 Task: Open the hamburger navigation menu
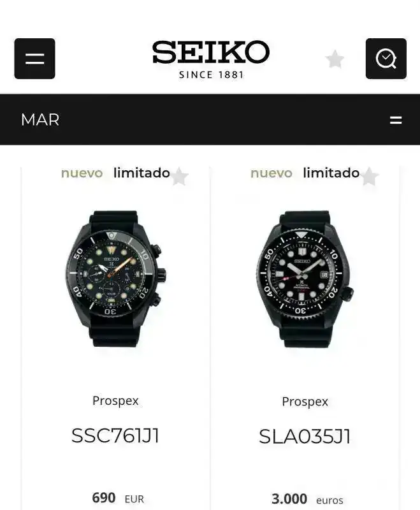[x=34, y=59]
